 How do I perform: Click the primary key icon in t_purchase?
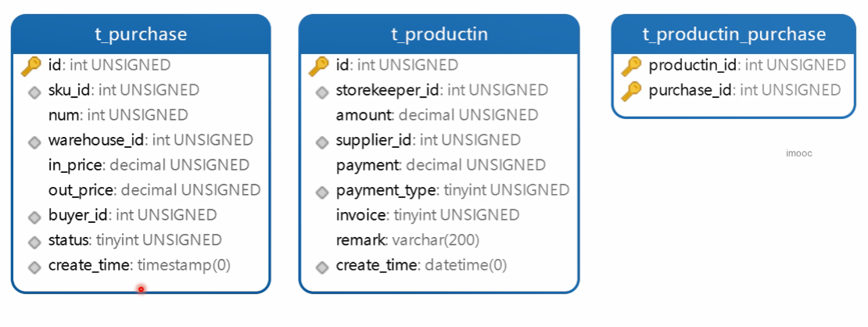pyautogui.click(x=31, y=66)
